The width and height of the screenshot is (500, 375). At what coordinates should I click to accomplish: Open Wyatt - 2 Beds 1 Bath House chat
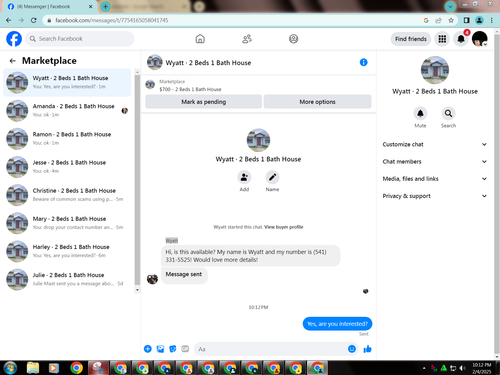(67, 82)
